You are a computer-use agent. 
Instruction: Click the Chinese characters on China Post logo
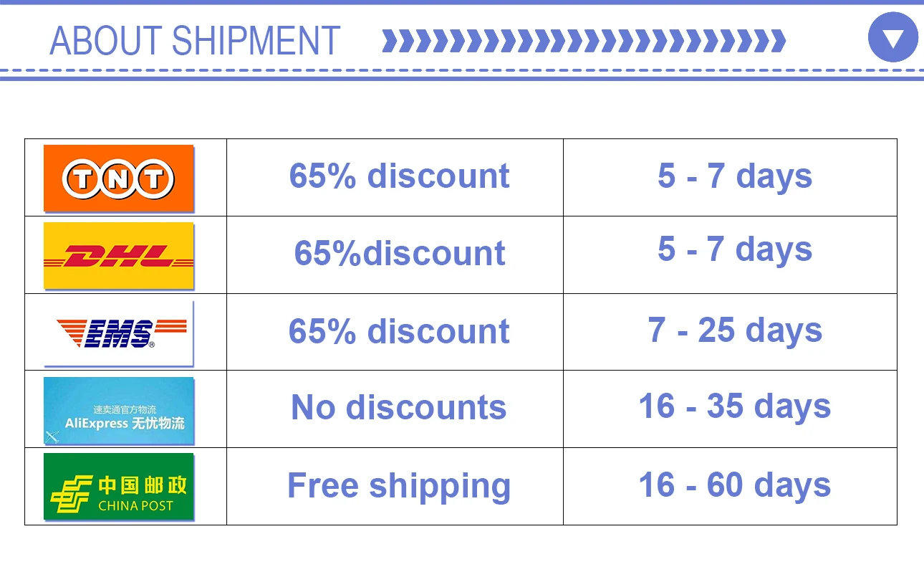142,485
